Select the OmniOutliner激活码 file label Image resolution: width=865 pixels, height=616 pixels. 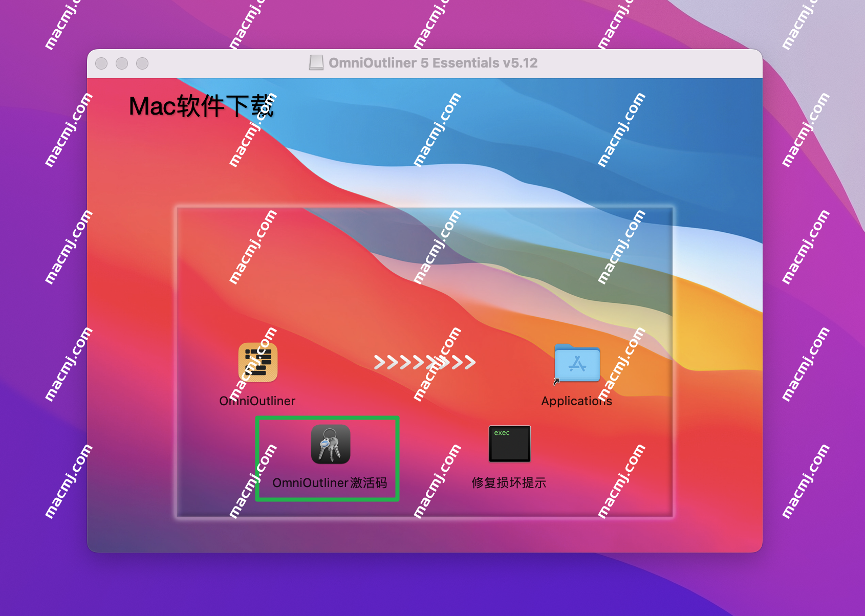point(330,483)
